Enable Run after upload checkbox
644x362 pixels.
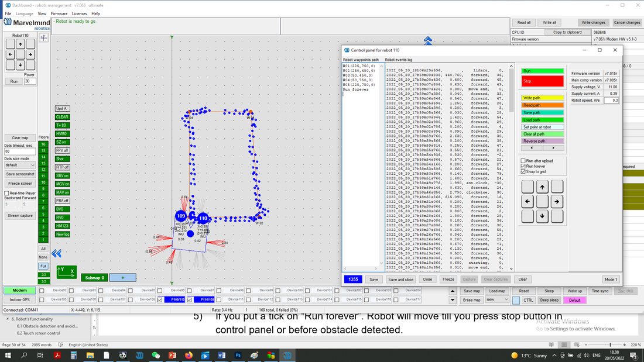pos(523,161)
